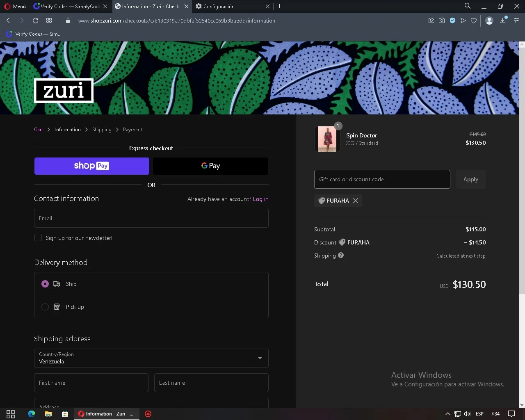
Task: Click the send to My Flow icon
Action: 463,21
